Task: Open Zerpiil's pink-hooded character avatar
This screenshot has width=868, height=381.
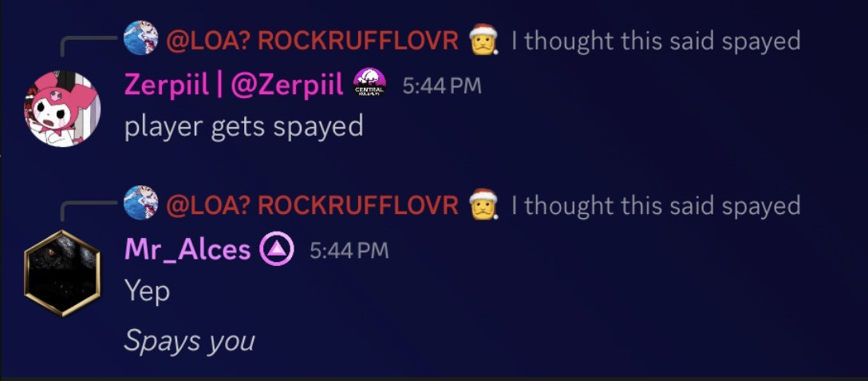Action: 62,109
